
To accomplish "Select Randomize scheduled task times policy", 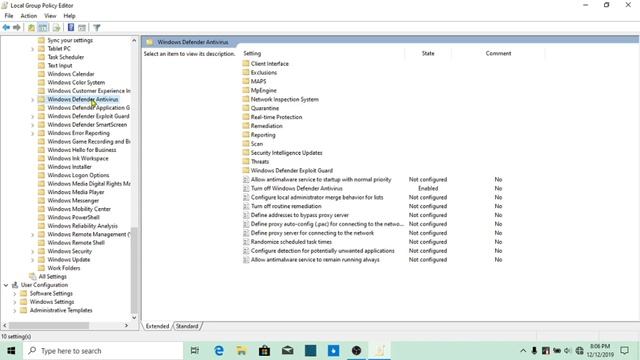I will coord(291,242).
